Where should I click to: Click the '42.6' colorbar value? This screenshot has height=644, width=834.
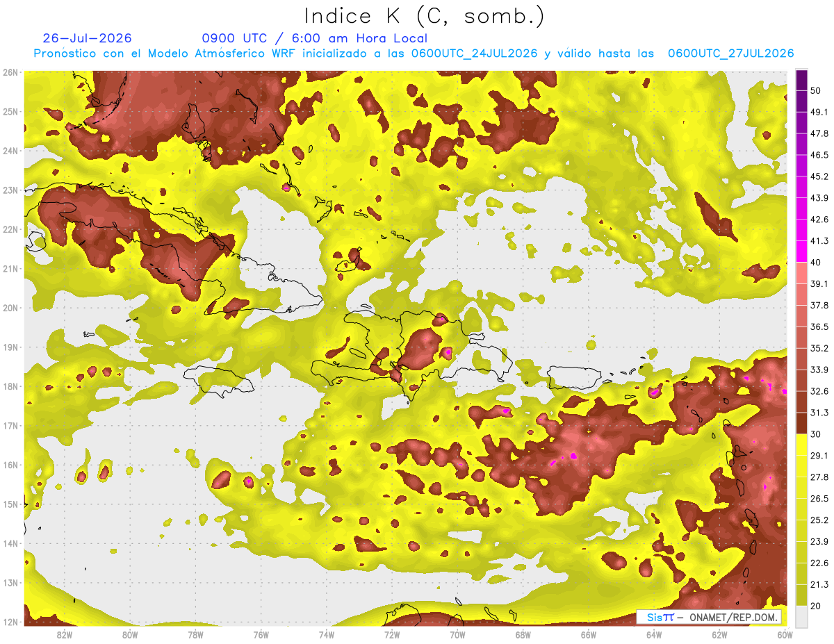click(x=819, y=219)
